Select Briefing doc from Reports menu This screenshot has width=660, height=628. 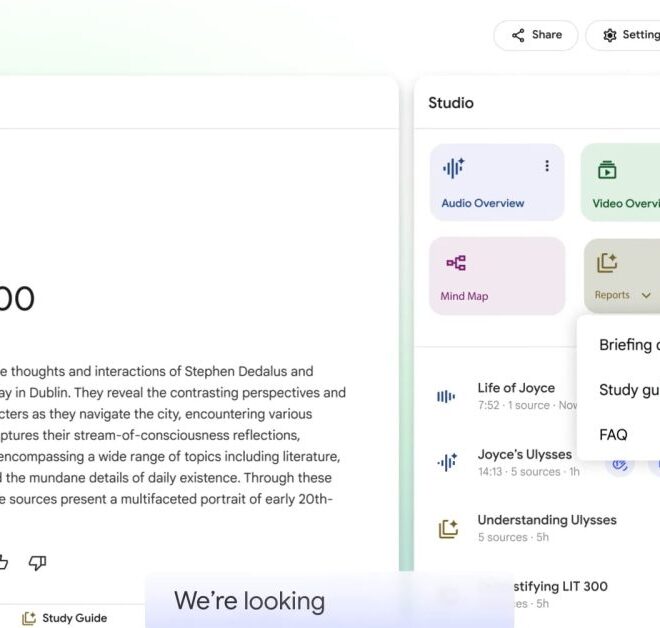pyautogui.click(x=629, y=345)
